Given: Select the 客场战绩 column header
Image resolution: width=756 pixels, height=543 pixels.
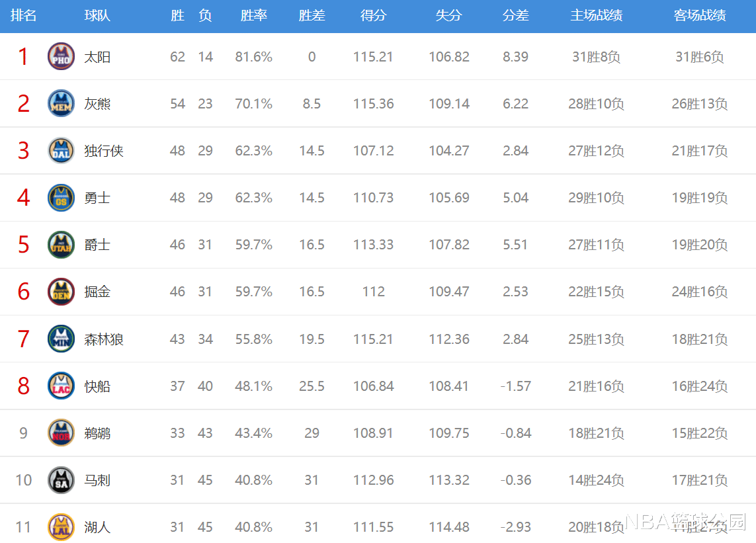Looking at the screenshot, I should [x=700, y=15].
